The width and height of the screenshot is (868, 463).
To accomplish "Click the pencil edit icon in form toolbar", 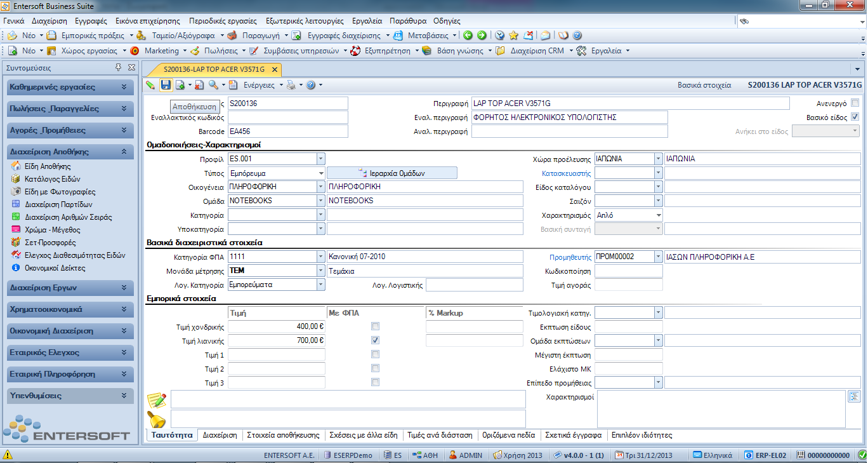I will tap(150, 84).
